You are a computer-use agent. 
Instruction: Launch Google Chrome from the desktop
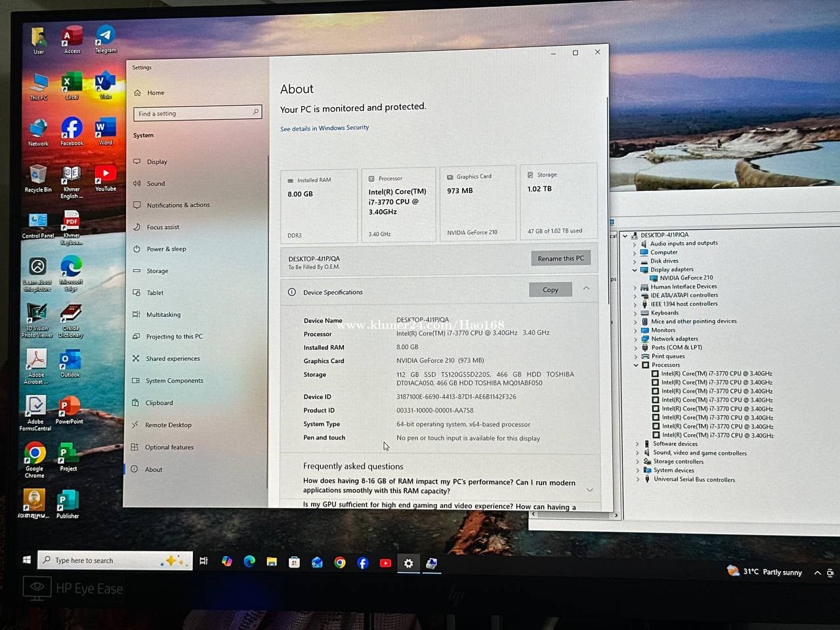(x=35, y=455)
